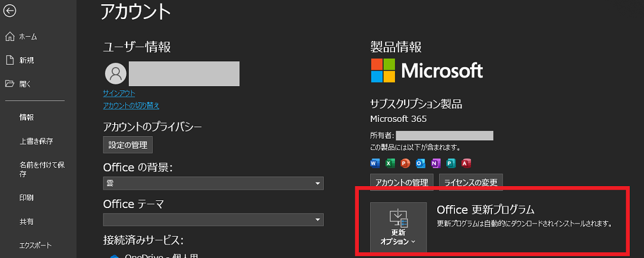
Task: Click the Outlook app icon
Action: [x=421, y=163]
